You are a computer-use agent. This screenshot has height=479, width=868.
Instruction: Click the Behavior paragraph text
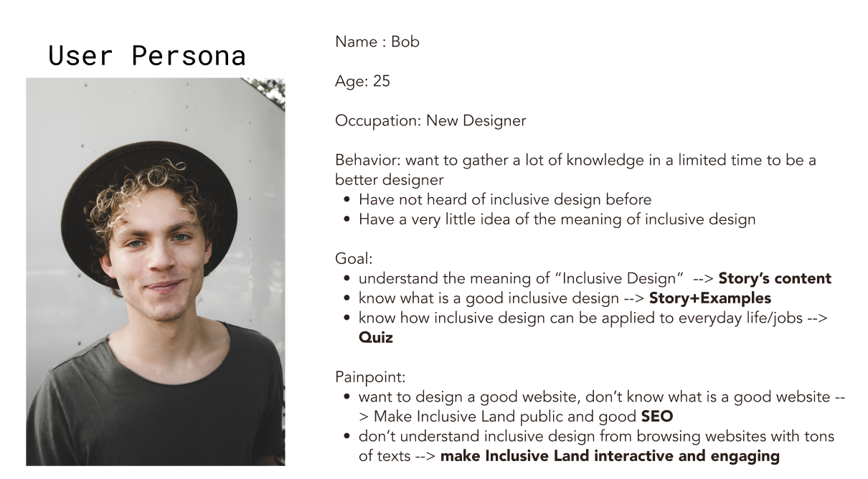point(575,170)
